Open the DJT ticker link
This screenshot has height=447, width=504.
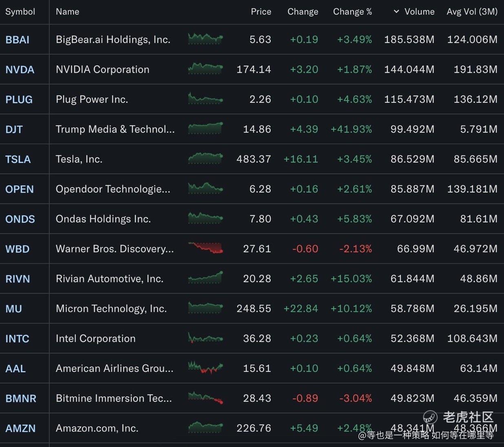pos(14,129)
